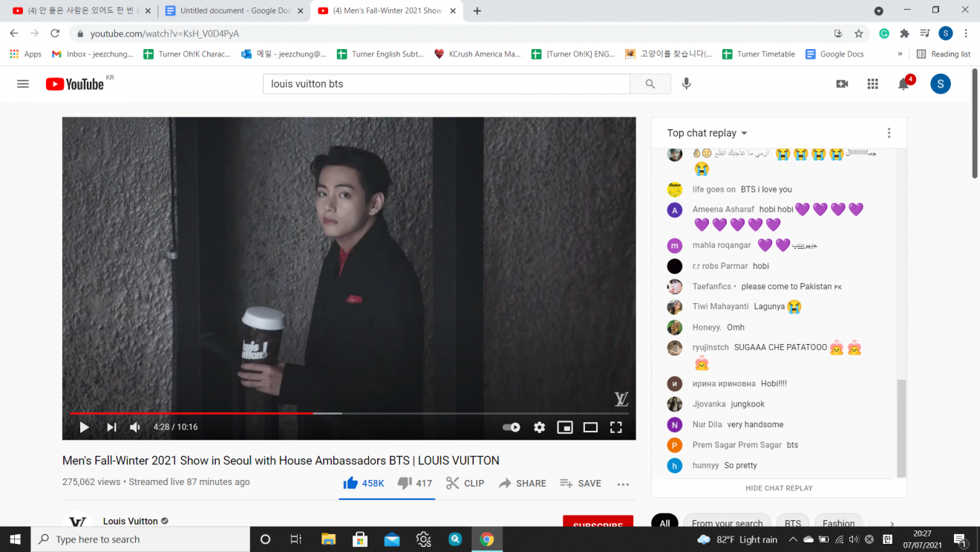Screen dimensions: 980x552
Task: Open the Windows notification center
Action: point(960,539)
